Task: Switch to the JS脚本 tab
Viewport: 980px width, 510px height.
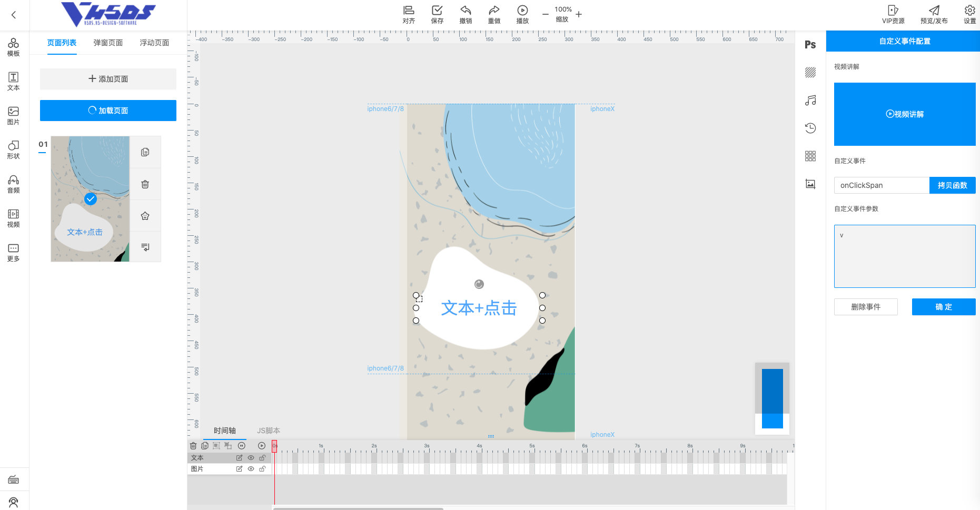Action: (269, 431)
